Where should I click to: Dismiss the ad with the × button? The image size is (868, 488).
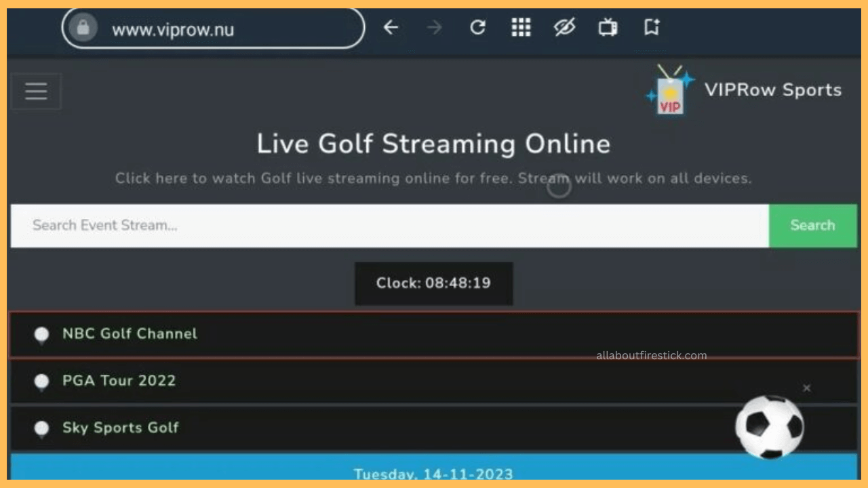point(806,388)
